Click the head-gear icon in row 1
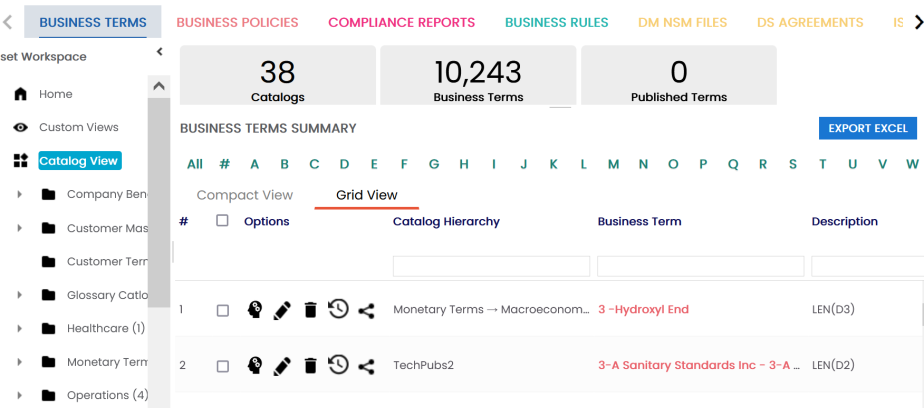Viewport: 924px width, 408px height. (254, 310)
